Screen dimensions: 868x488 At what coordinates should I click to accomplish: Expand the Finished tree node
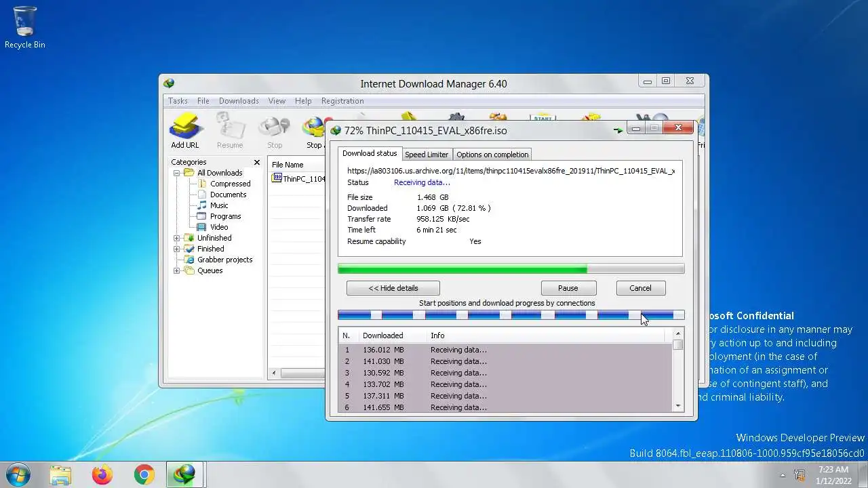point(177,249)
